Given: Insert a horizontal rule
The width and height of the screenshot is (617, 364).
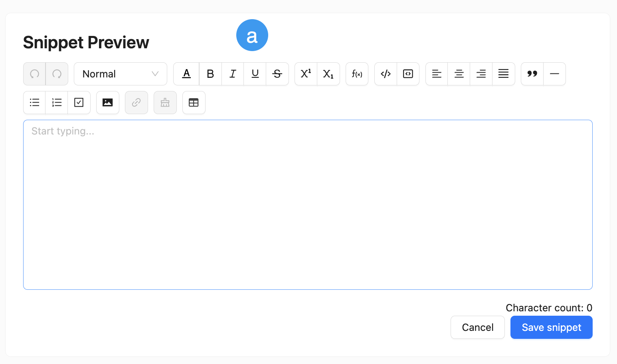Looking at the screenshot, I should click(555, 74).
